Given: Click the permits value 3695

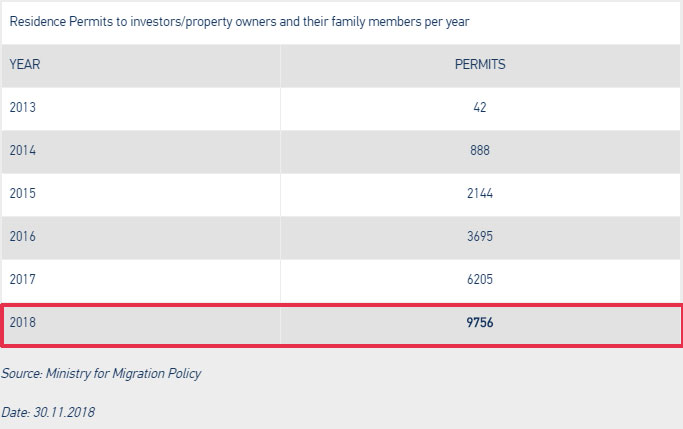Looking at the screenshot, I should coord(480,238).
